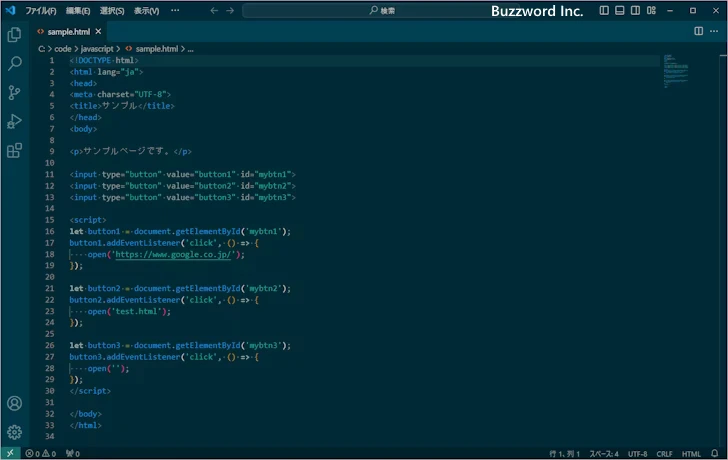
Task: Open the Run and Debug view
Action: tap(14, 121)
